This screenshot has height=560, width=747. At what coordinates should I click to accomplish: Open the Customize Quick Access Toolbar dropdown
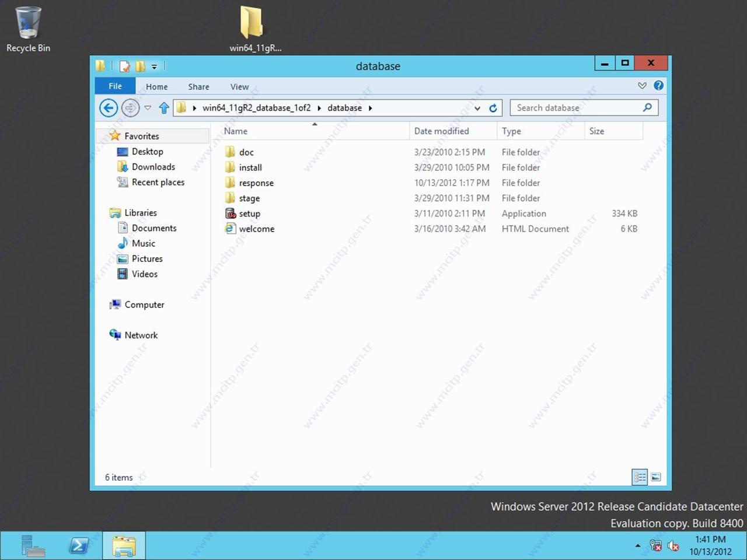154,66
